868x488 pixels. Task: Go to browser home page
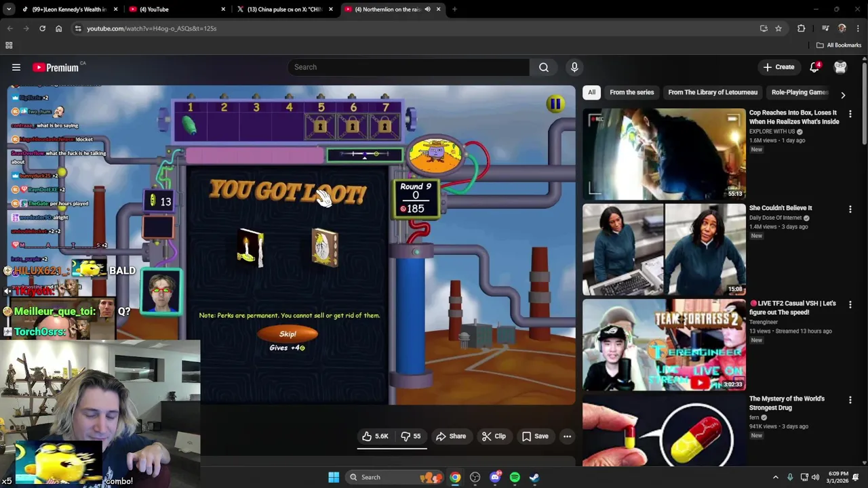(58, 28)
